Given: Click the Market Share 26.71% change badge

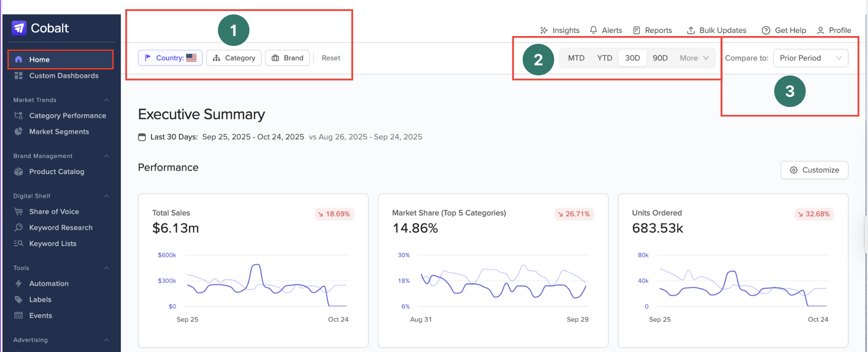Looking at the screenshot, I should 574,214.
